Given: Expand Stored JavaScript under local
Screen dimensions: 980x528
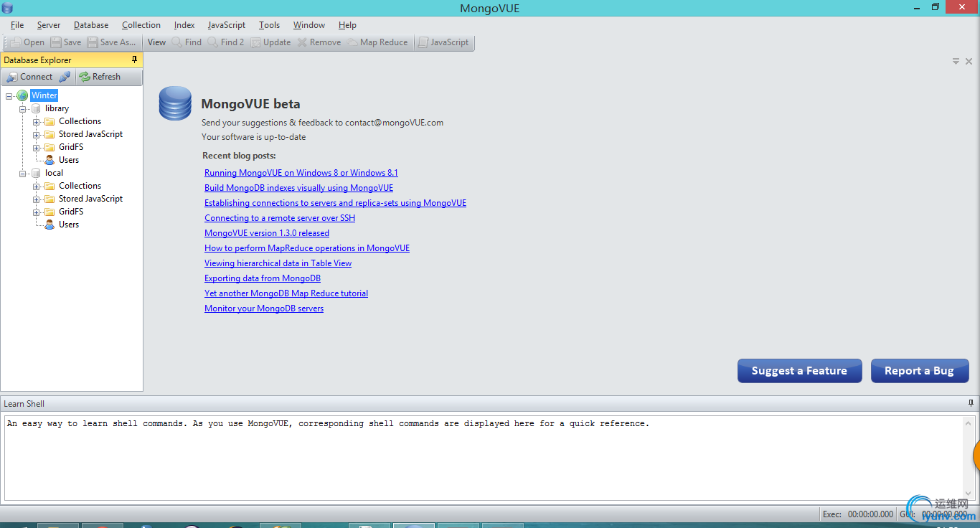Looking at the screenshot, I should [x=37, y=199].
